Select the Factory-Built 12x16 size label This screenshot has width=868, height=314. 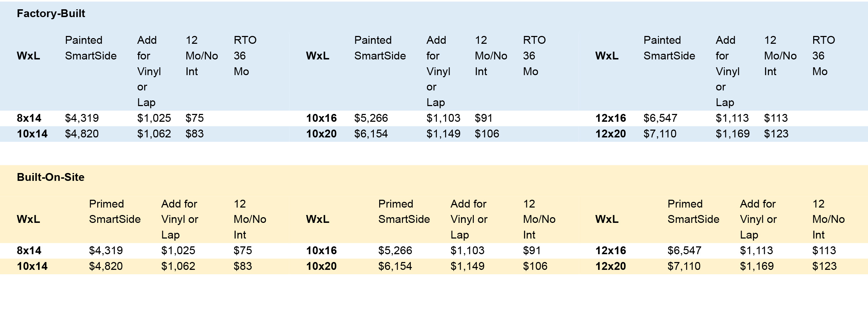coord(611,118)
